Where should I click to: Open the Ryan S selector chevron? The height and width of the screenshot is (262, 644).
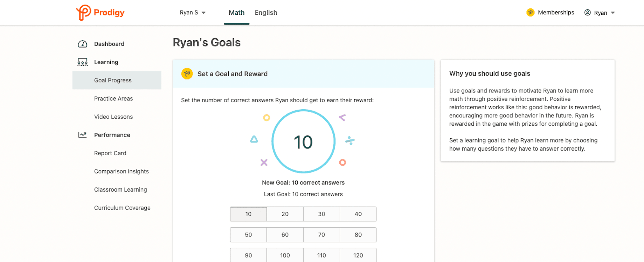(x=204, y=12)
